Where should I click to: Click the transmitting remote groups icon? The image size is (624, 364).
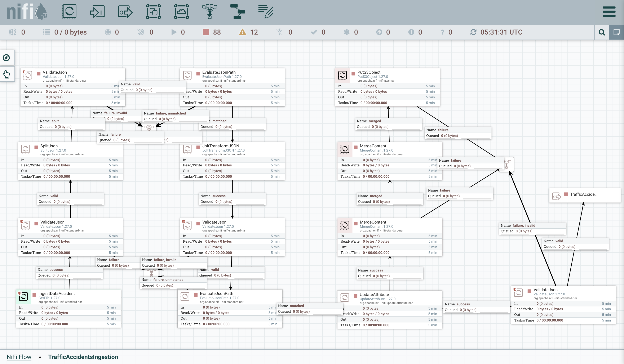[108, 32]
